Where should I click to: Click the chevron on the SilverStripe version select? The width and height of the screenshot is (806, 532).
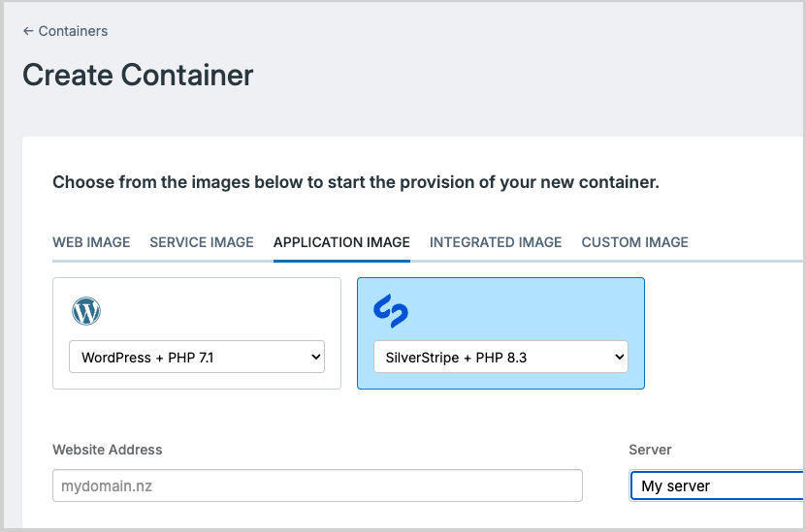point(619,358)
